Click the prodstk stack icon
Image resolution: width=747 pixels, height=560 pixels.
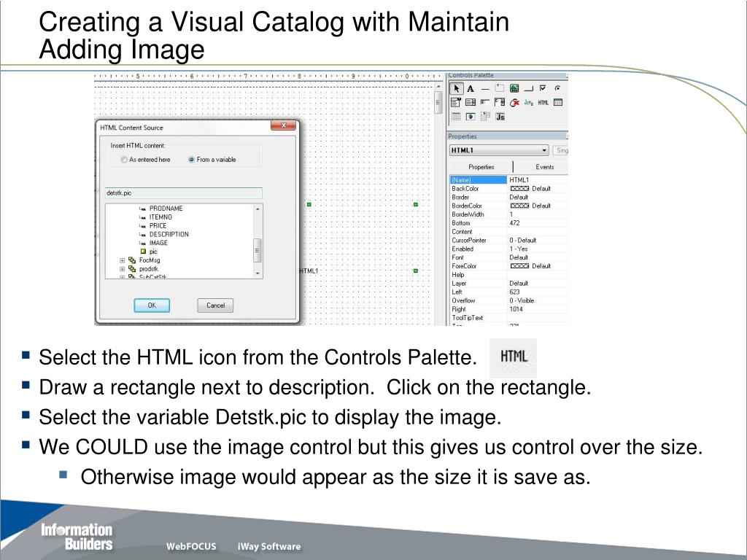tap(132, 269)
